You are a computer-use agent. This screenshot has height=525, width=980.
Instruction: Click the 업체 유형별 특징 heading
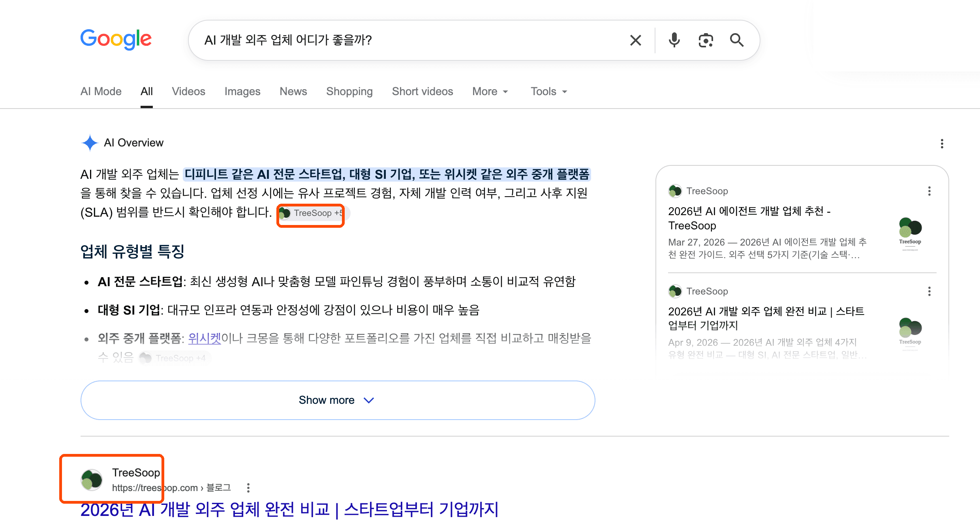click(x=132, y=251)
